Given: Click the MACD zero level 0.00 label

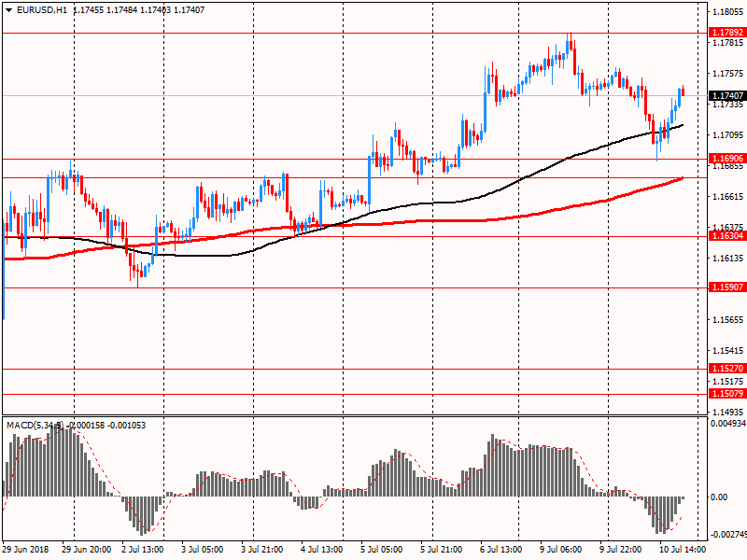Looking at the screenshot, I should coord(719,497).
